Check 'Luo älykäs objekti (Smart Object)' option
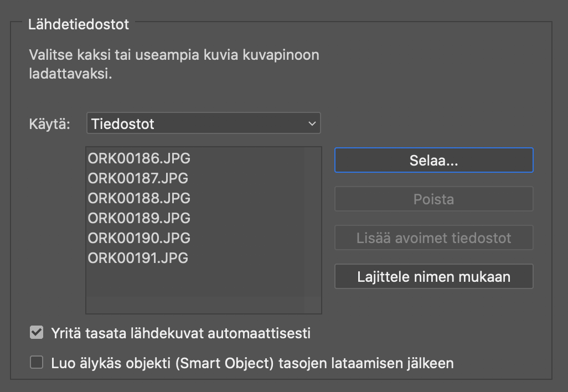Image resolution: width=568 pixels, height=392 pixels. (36, 361)
